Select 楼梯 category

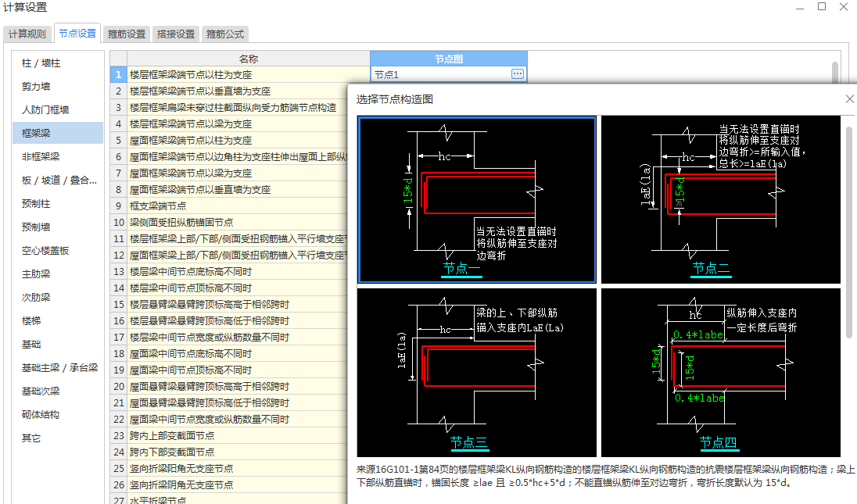[58, 321]
